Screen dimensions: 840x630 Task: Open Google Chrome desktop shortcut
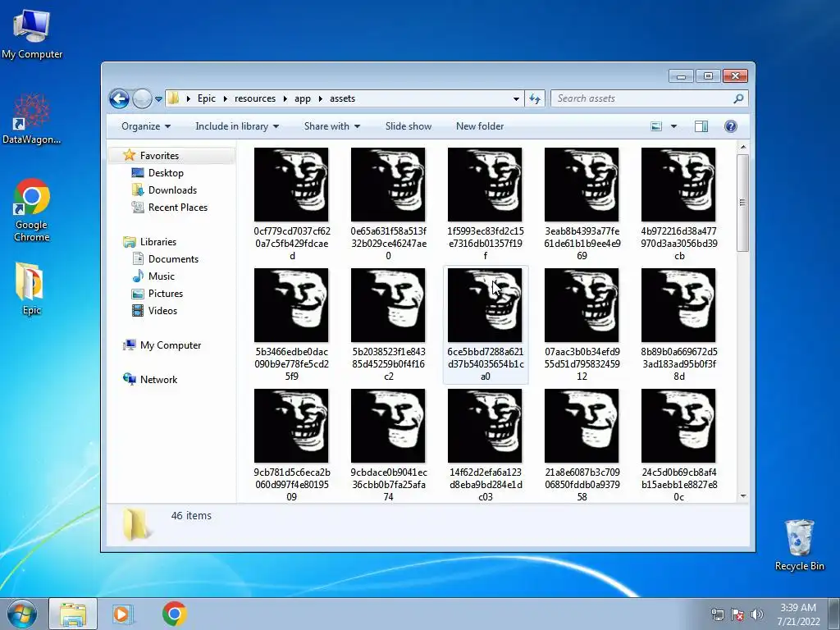pyautogui.click(x=32, y=209)
